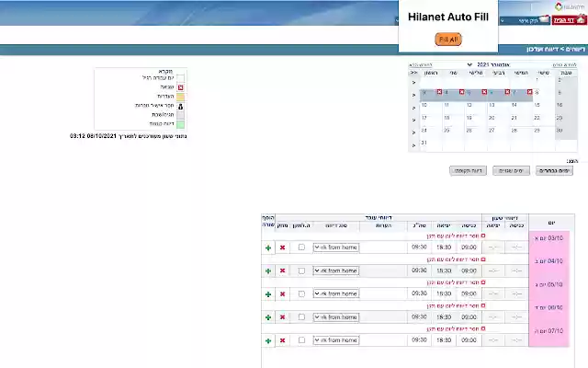Image resolution: width=588 pixels, height=368 pixels.
Task: Go to previous month link above calendar
Action: pyautogui.click(x=564, y=65)
